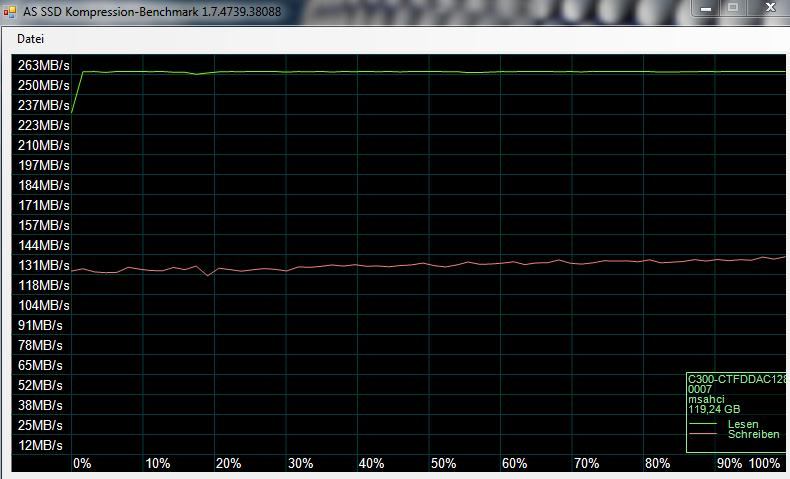
Task: Click the 65MB/s axis label
Action: tap(40, 365)
